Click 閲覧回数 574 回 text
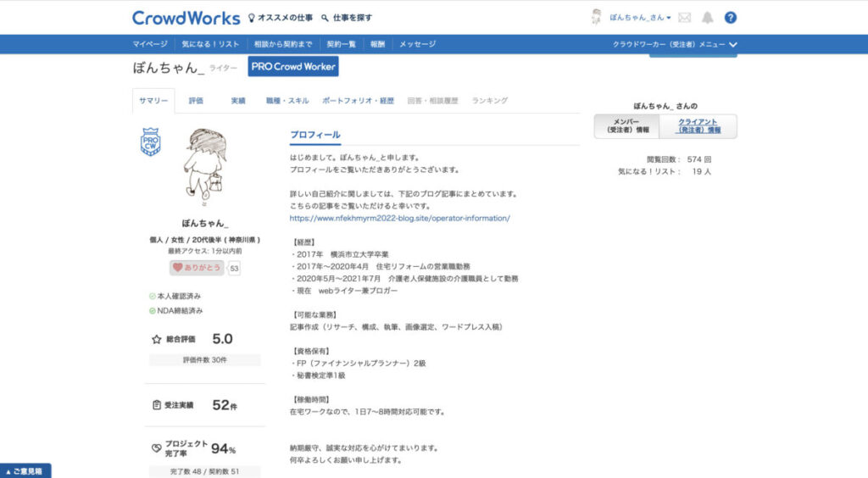The image size is (868, 478). pyautogui.click(x=679, y=159)
